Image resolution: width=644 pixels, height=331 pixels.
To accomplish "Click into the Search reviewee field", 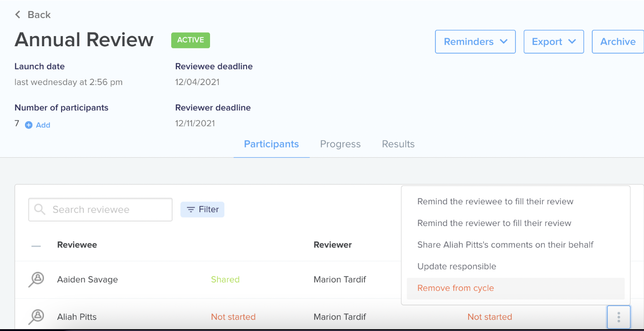I will point(100,210).
